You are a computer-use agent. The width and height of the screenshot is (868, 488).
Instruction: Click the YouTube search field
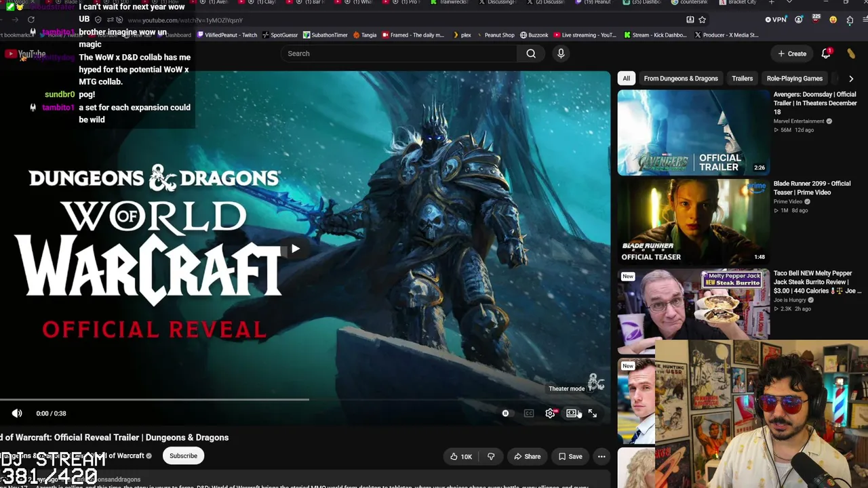[x=400, y=54]
